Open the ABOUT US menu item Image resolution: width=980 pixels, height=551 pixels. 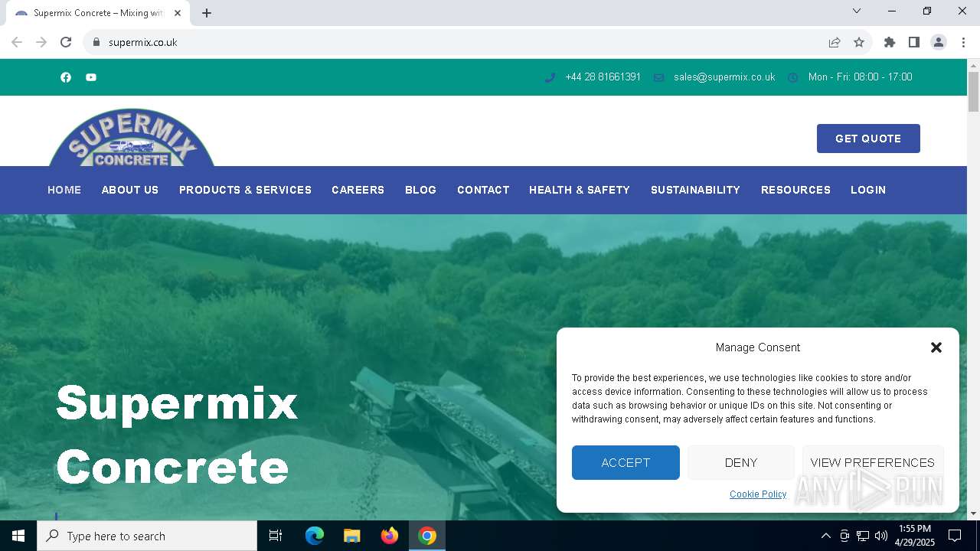pos(130,190)
